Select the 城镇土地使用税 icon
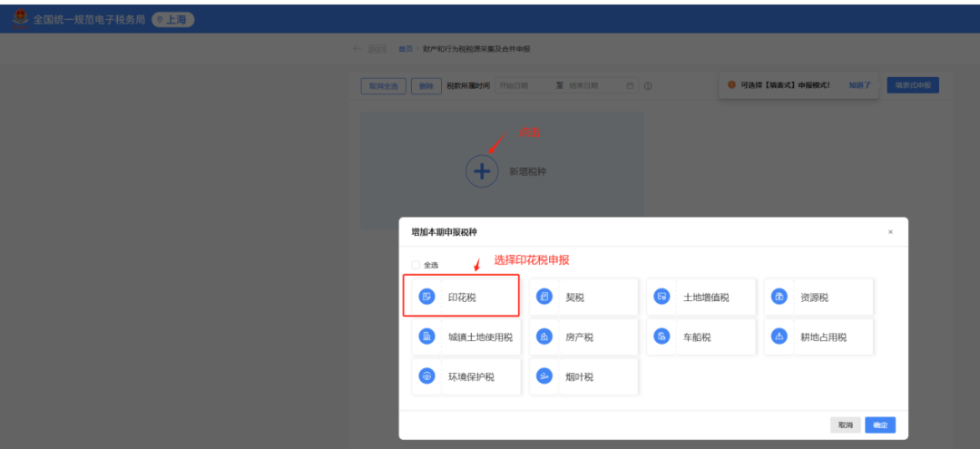 coord(426,337)
